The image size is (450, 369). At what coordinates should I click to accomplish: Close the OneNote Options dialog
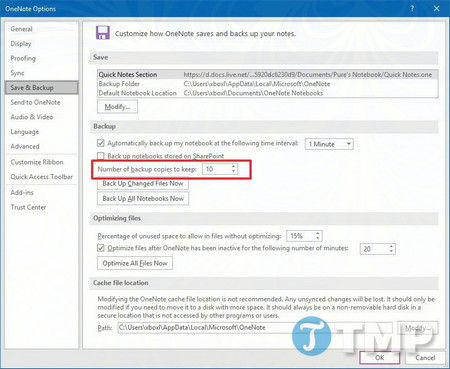tap(436, 9)
